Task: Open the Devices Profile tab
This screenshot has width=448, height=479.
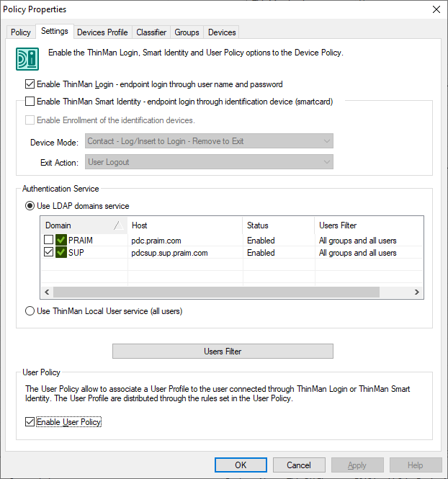Action: click(102, 32)
